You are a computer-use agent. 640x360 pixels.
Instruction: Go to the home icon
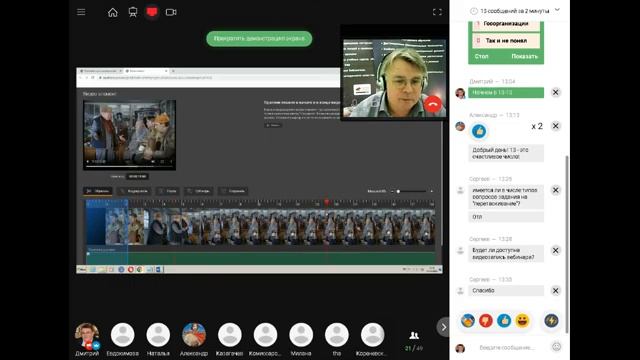(x=113, y=12)
